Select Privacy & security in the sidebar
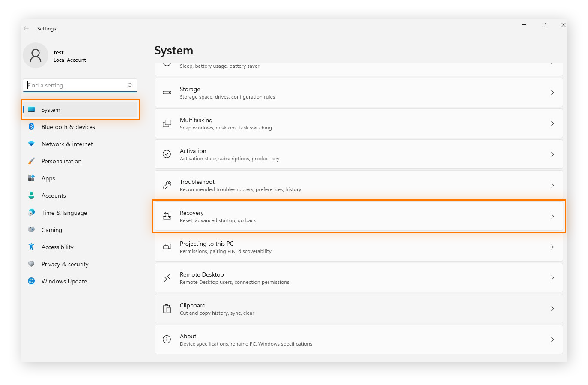This screenshot has width=588, height=385. 65,264
